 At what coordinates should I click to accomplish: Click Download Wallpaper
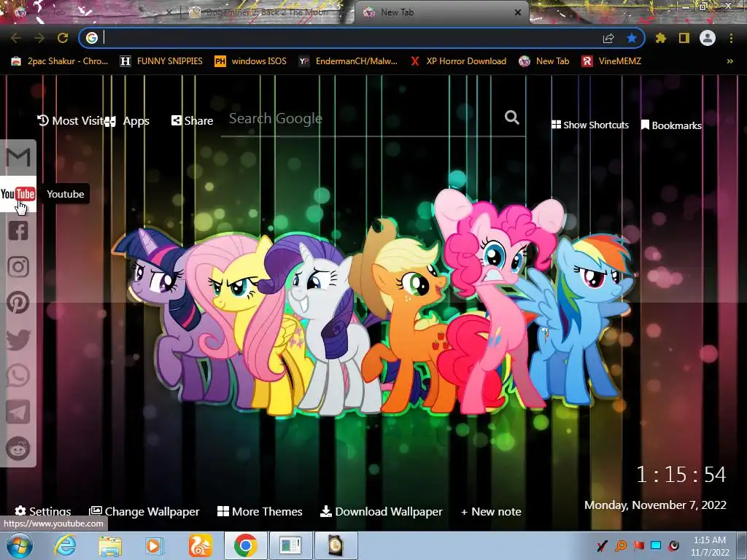[x=381, y=511]
